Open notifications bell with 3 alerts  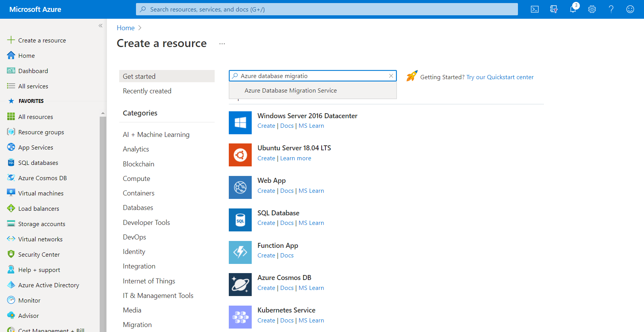pos(573,9)
